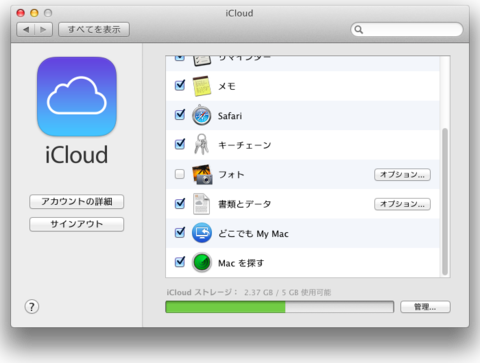Uncheck the 書類とデータ checkbox
The height and width of the screenshot is (363, 480).
180,203
